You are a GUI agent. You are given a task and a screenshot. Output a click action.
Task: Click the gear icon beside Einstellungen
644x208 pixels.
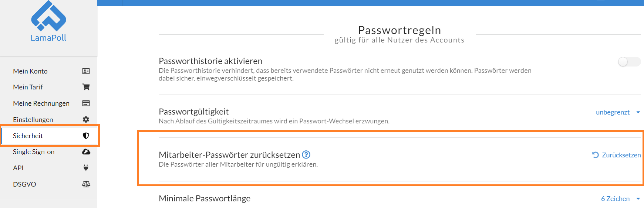86,119
